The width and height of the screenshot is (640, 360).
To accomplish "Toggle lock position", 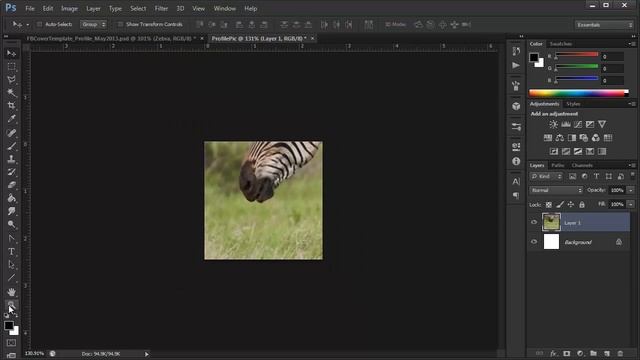I will point(571,204).
